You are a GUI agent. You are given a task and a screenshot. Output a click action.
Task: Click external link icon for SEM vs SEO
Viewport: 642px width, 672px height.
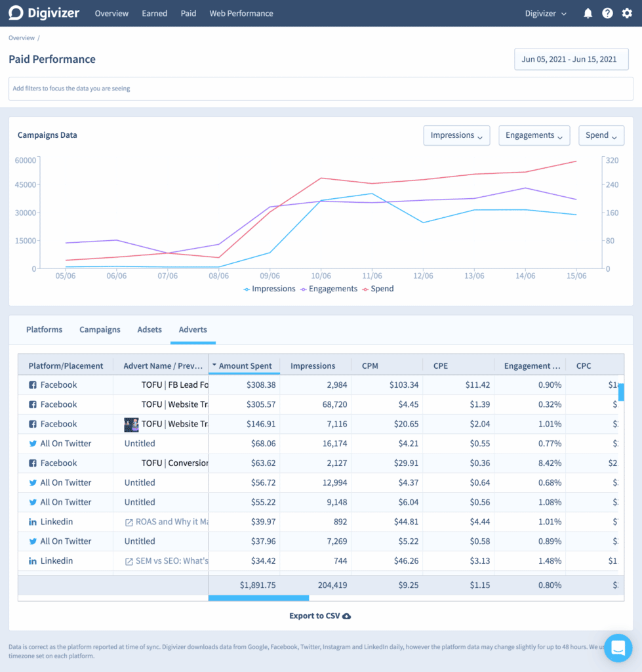tap(129, 561)
